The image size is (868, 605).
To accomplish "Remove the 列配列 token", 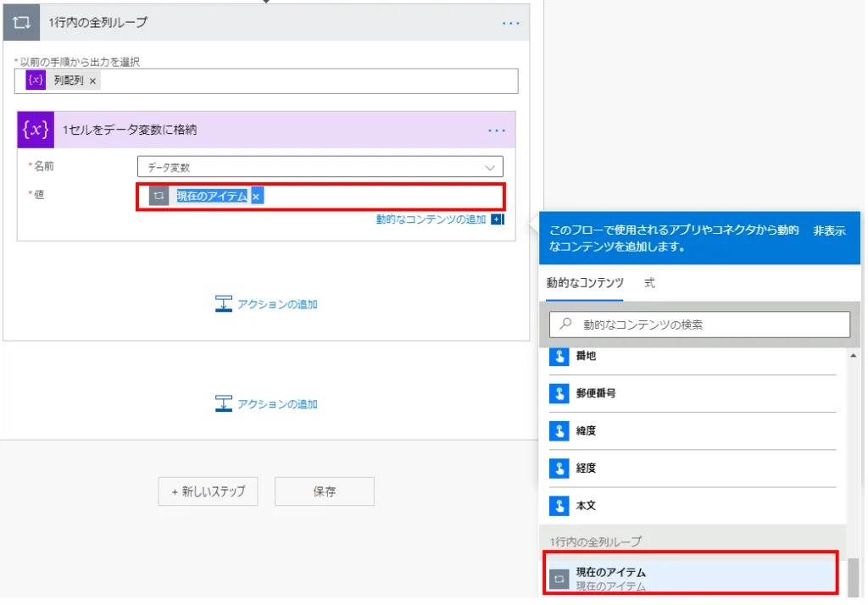I will click(x=92, y=80).
